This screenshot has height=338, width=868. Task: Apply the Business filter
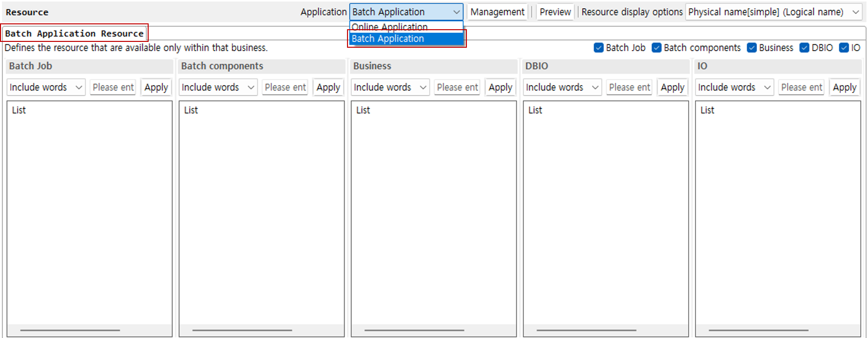500,87
